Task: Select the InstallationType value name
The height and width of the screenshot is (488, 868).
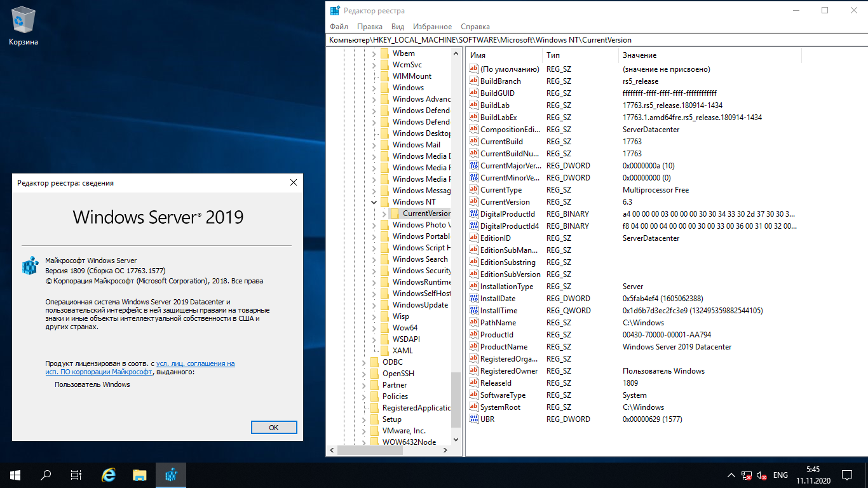Action: (507, 287)
